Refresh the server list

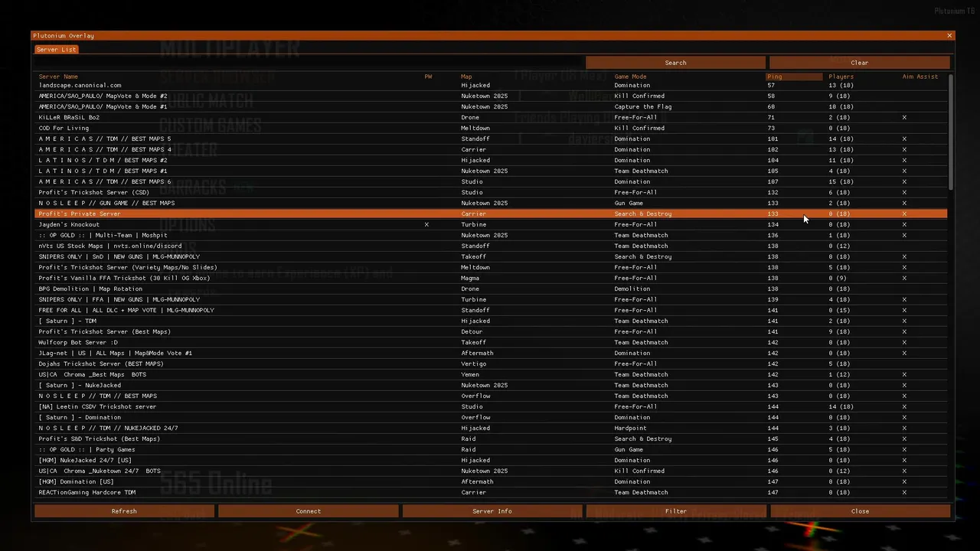(x=124, y=511)
